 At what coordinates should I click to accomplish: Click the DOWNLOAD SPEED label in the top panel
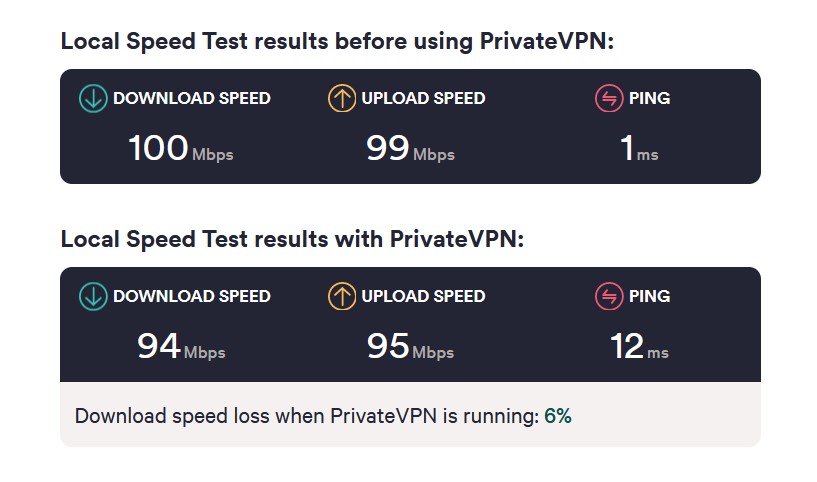[x=192, y=98]
